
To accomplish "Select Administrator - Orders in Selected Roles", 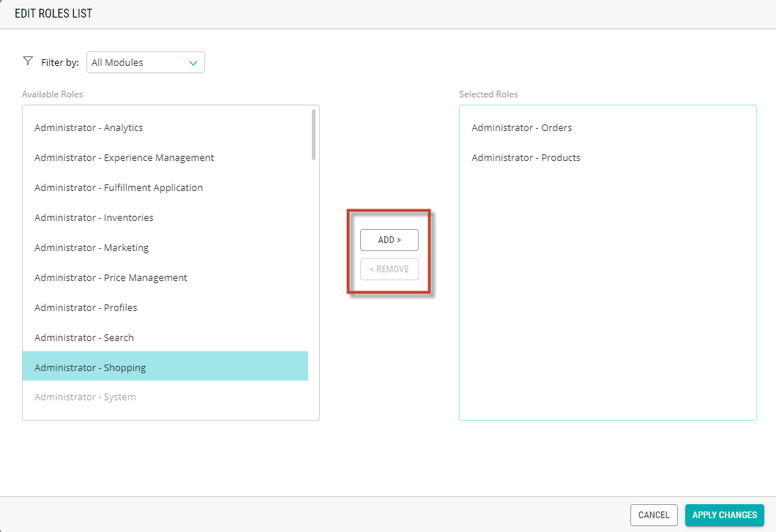I will click(x=521, y=128).
